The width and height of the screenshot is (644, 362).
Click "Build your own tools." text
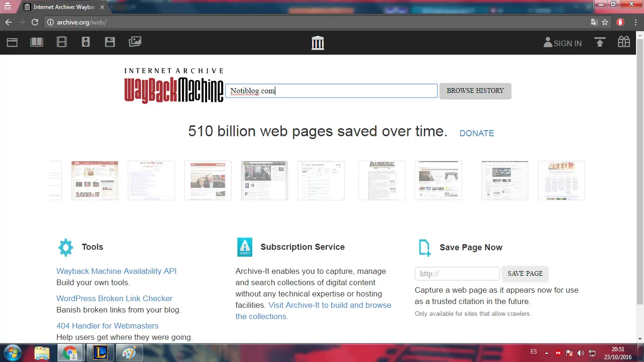pos(93,282)
